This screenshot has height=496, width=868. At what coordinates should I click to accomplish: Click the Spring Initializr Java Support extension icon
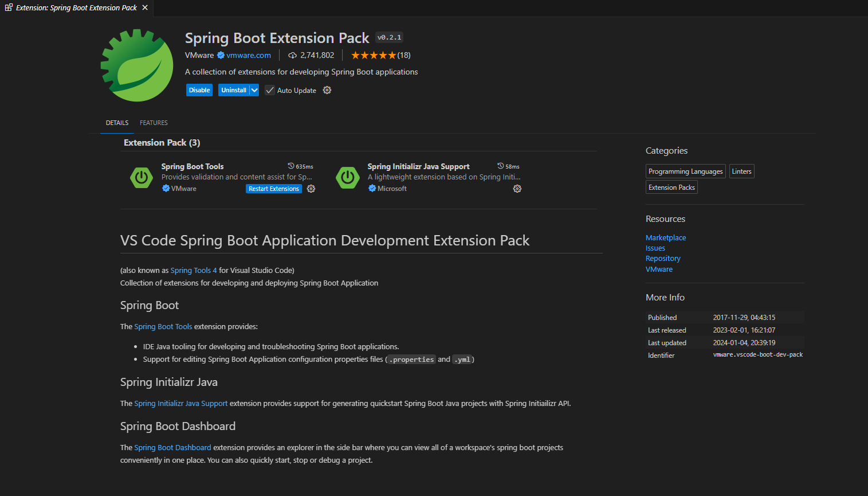pos(348,177)
